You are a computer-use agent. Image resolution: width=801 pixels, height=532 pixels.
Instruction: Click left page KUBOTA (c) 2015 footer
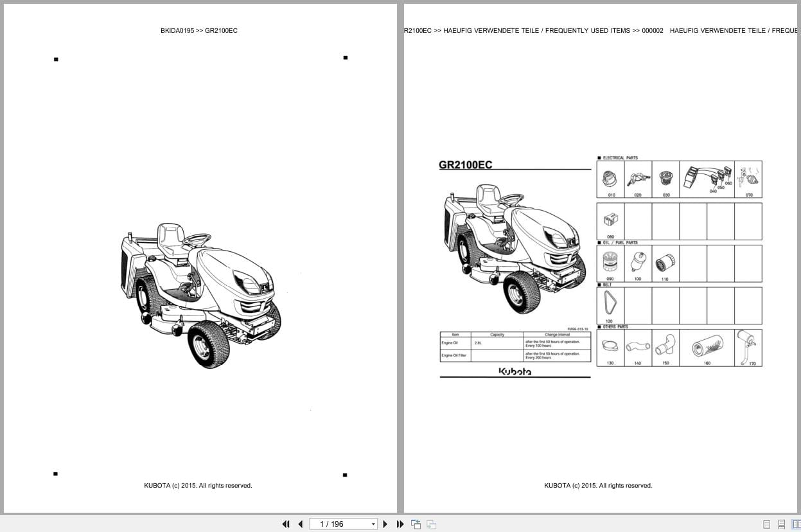click(x=198, y=486)
